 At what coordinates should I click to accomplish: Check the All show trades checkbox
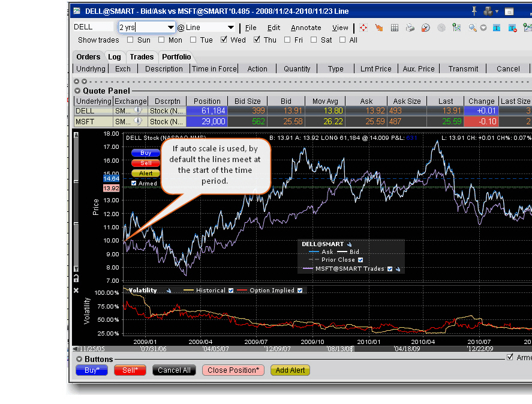tap(342, 40)
